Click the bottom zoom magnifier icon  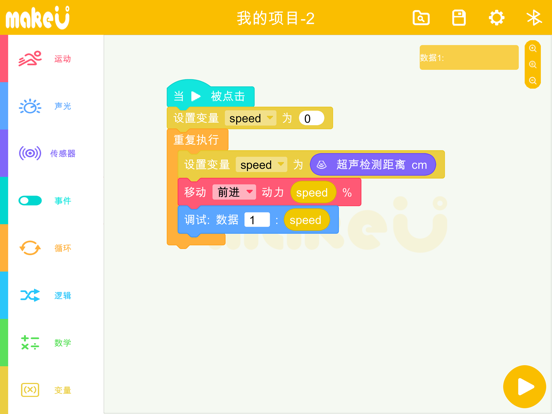pyautogui.click(x=533, y=81)
